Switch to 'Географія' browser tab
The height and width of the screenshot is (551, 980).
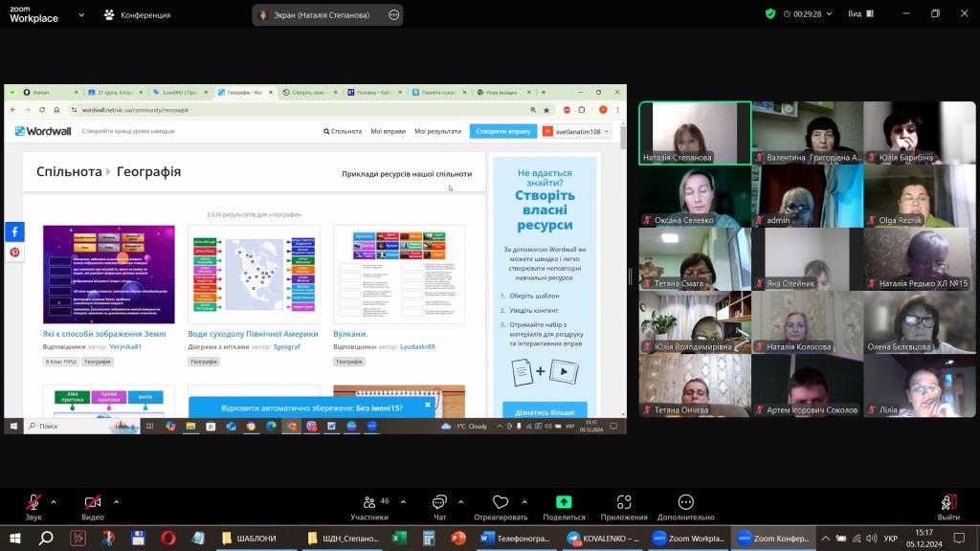(x=245, y=93)
